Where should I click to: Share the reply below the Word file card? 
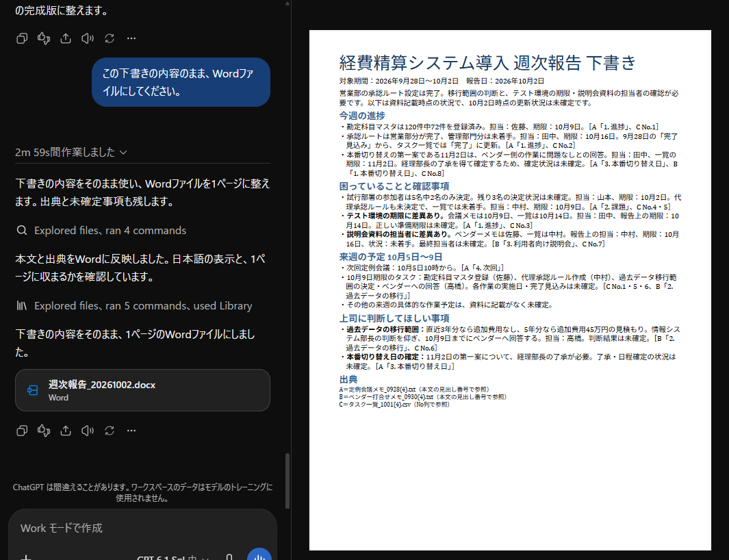tap(66, 431)
